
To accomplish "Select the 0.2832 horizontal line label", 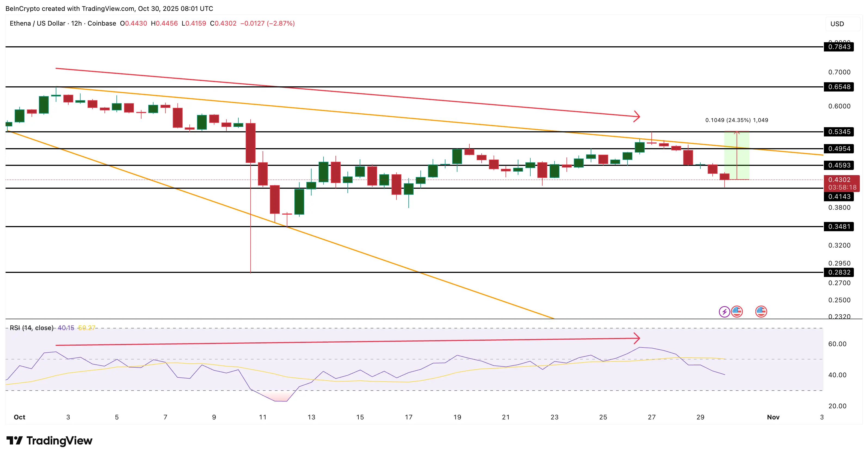I will click(x=839, y=272).
